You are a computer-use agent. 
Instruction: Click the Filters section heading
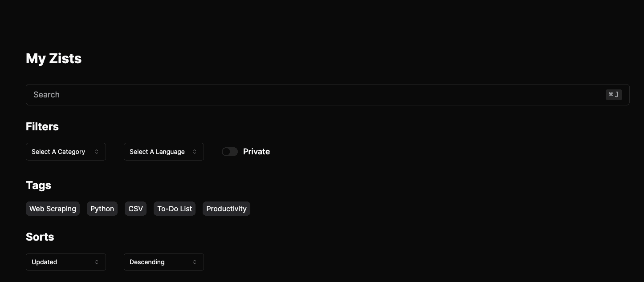(42, 127)
